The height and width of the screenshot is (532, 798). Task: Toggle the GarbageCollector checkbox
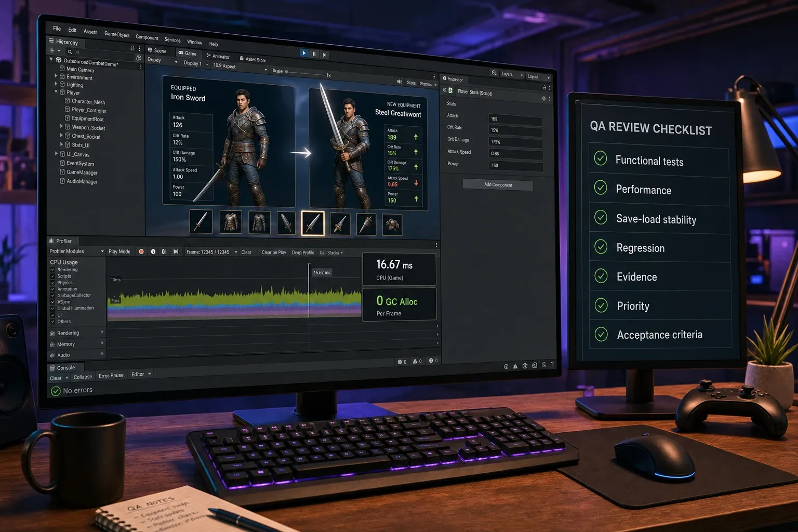[52, 296]
